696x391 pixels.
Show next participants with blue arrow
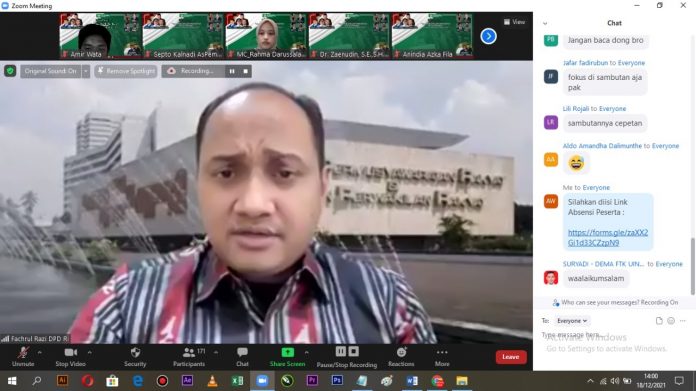pyautogui.click(x=488, y=36)
